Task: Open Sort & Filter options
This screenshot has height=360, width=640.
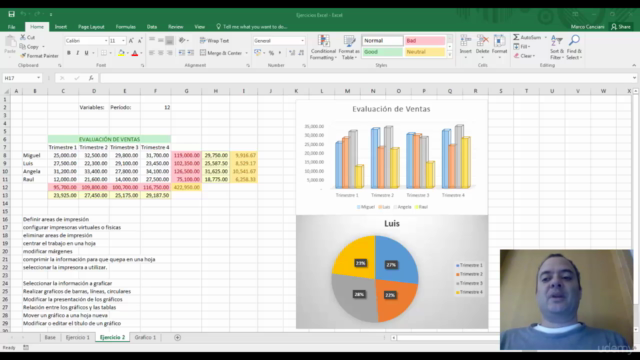Action: click(x=557, y=47)
